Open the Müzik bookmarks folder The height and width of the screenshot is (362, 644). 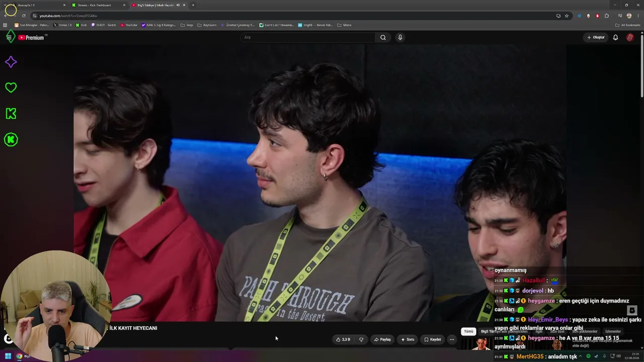[344, 25]
